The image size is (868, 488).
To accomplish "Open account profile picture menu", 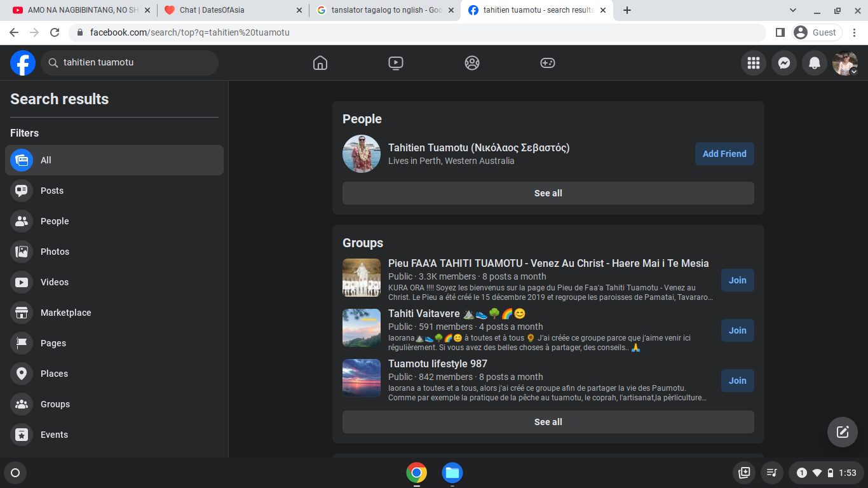I will (x=845, y=63).
